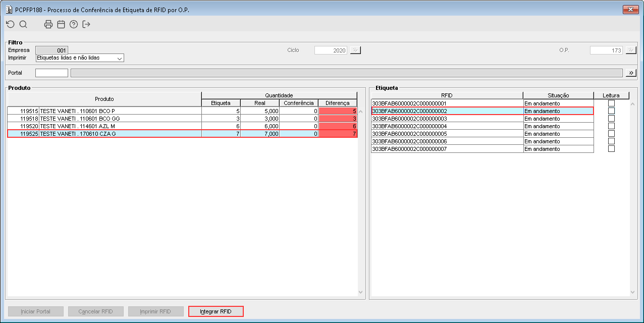
Task: Click the Empresa field showing 001
Action: 51,50
